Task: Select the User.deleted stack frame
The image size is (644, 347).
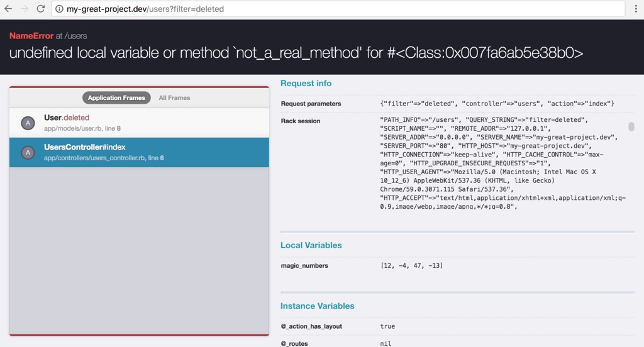Action: (x=139, y=123)
